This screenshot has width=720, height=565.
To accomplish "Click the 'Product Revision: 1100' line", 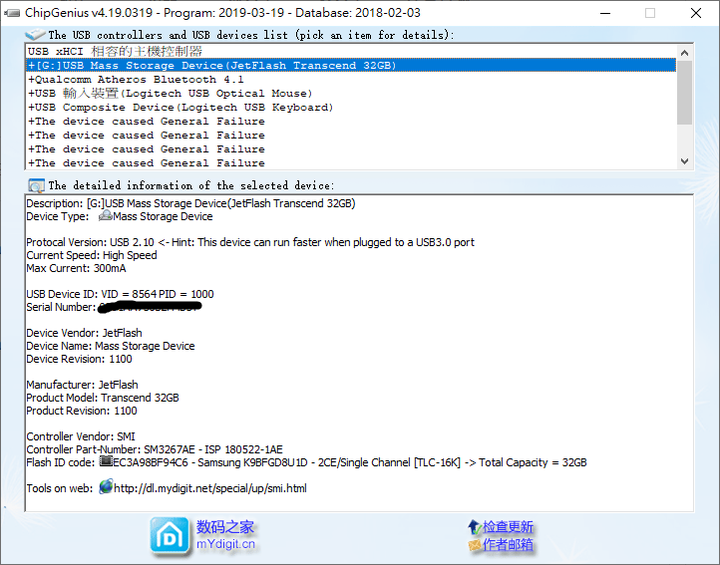I will coord(81,411).
